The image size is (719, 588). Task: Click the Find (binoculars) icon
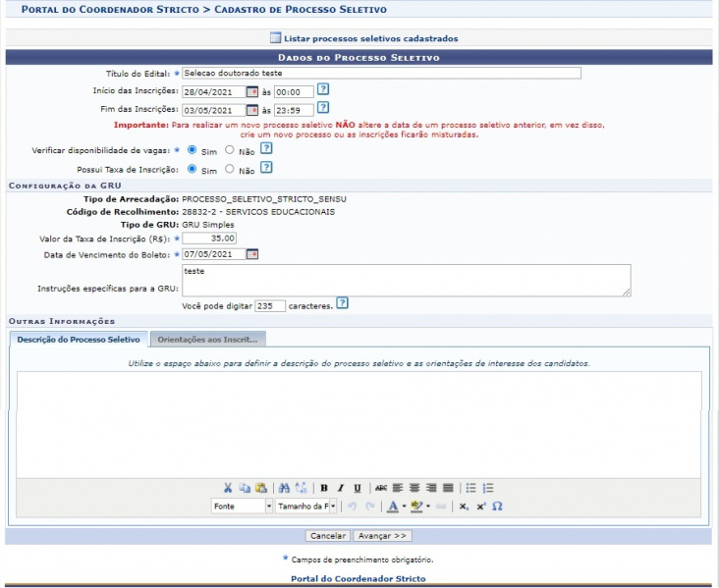point(284,488)
